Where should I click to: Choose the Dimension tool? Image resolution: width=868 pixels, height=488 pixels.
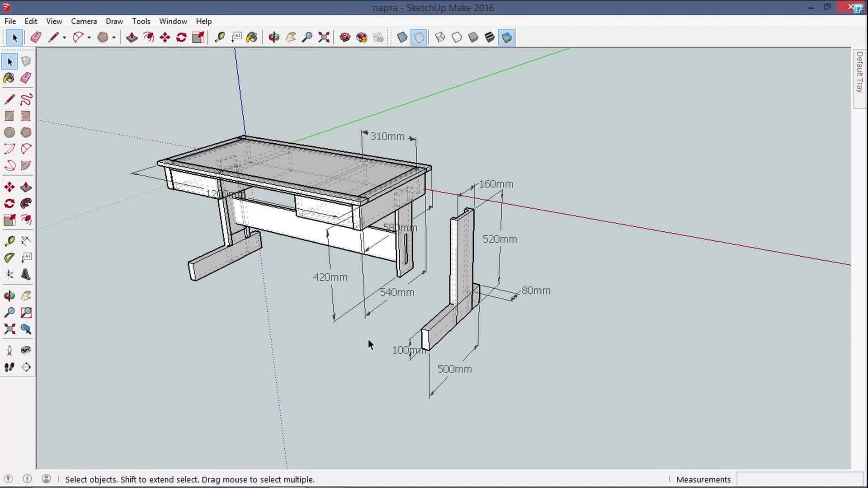pos(26,241)
